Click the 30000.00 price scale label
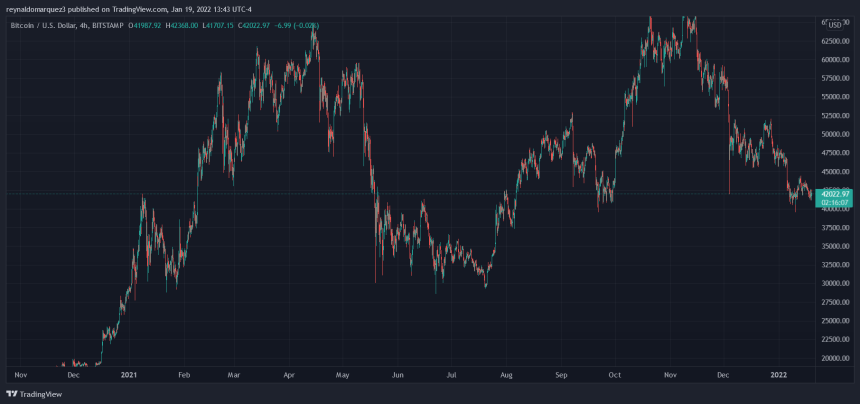The width and height of the screenshot is (860, 404). [836, 283]
